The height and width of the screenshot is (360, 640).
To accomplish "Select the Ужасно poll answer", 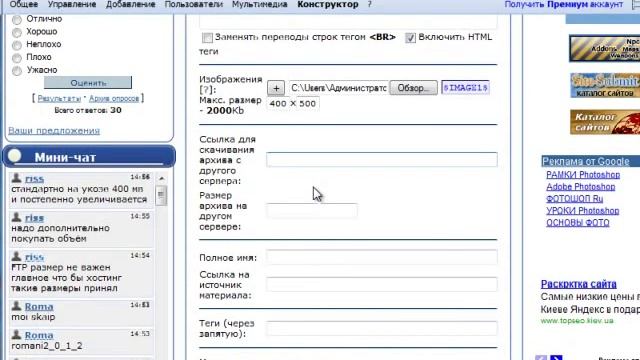I will [x=17, y=71].
